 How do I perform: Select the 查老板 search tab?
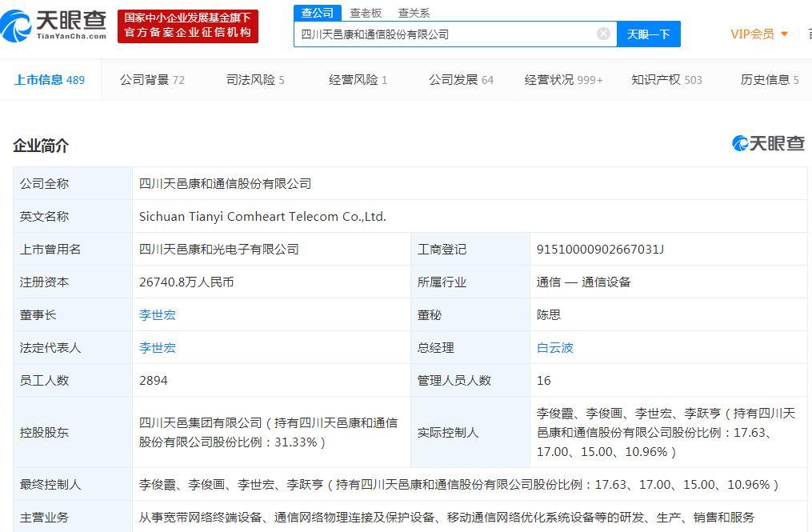[x=366, y=13]
